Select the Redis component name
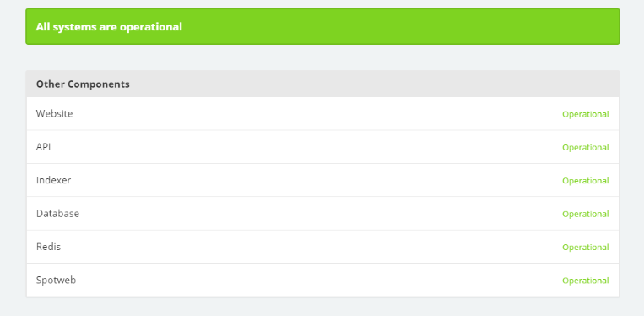644x316 pixels. 48,247
